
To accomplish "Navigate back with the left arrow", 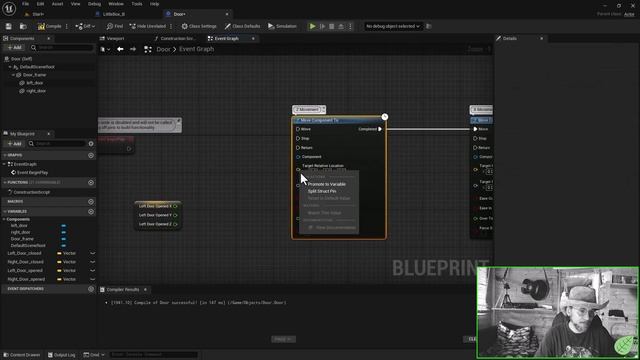I will click(x=120, y=49).
